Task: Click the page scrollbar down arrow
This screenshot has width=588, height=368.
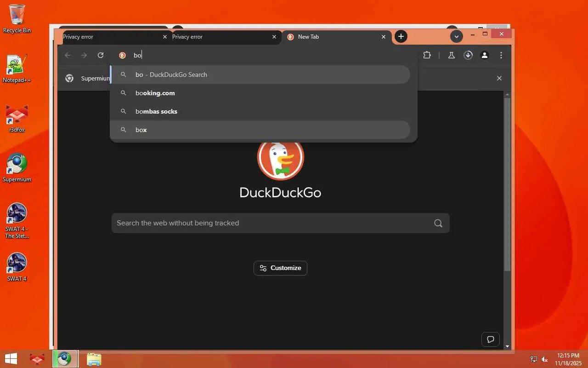Action: [x=507, y=346]
